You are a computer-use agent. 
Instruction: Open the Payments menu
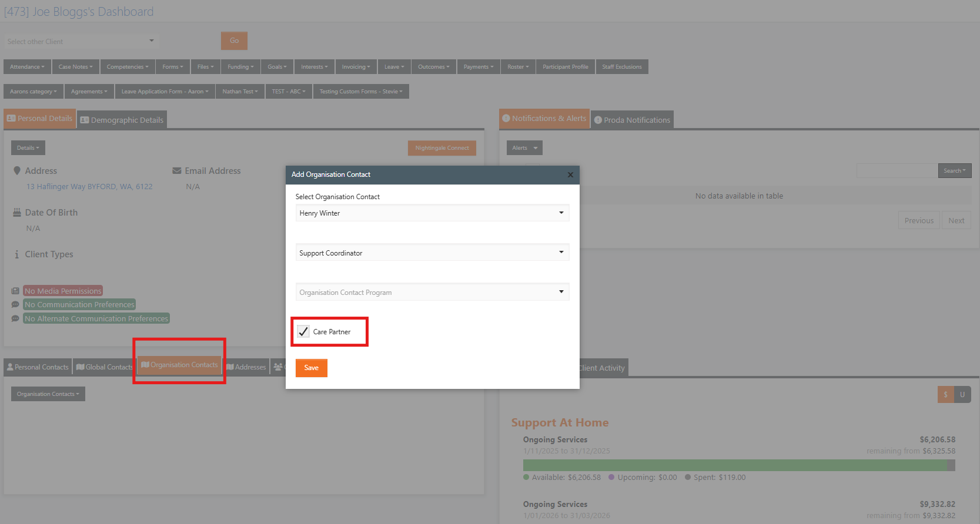click(x=479, y=67)
